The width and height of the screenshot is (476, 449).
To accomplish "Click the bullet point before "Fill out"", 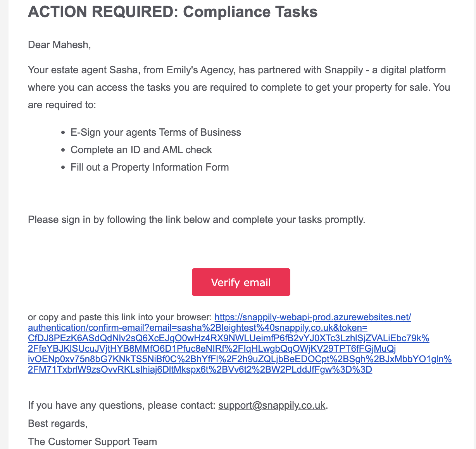I will 63,168.
